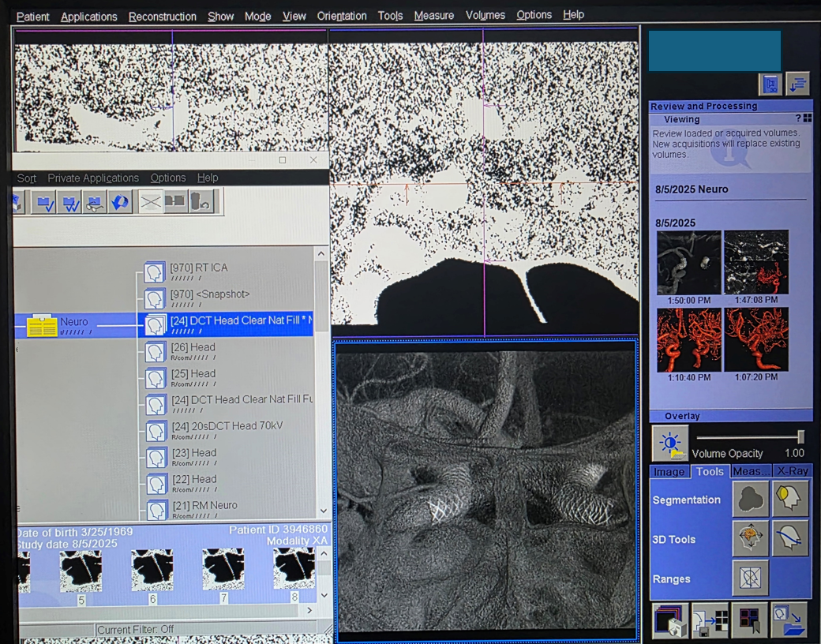
Task: Click the export-to-folder icon at bottom right
Action: 789,620
